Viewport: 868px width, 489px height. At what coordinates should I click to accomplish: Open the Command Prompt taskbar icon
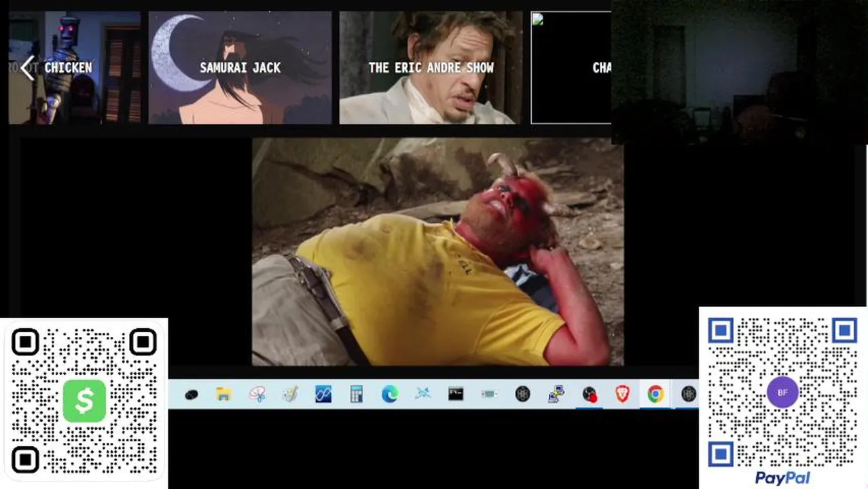(x=456, y=394)
